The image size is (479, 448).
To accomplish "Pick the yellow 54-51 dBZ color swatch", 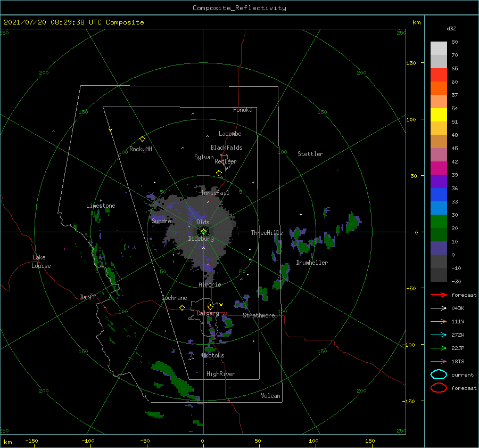I will [x=439, y=115].
